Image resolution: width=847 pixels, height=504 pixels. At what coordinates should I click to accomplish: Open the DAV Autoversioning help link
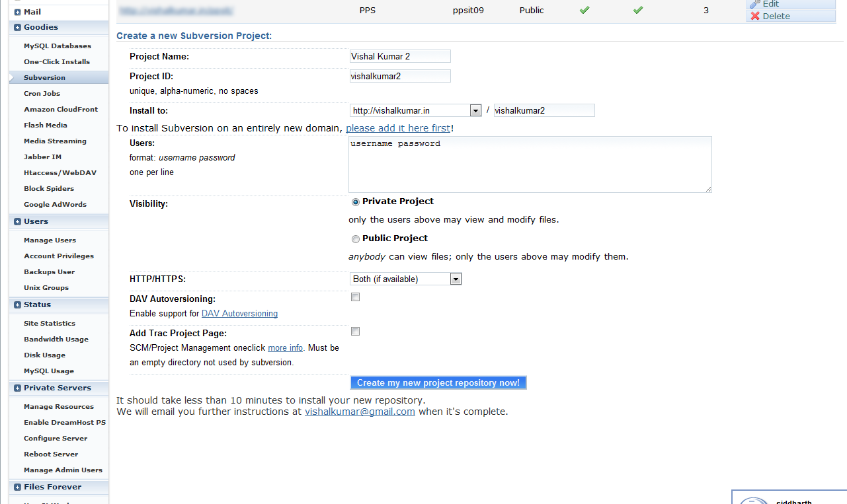tap(239, 314)
